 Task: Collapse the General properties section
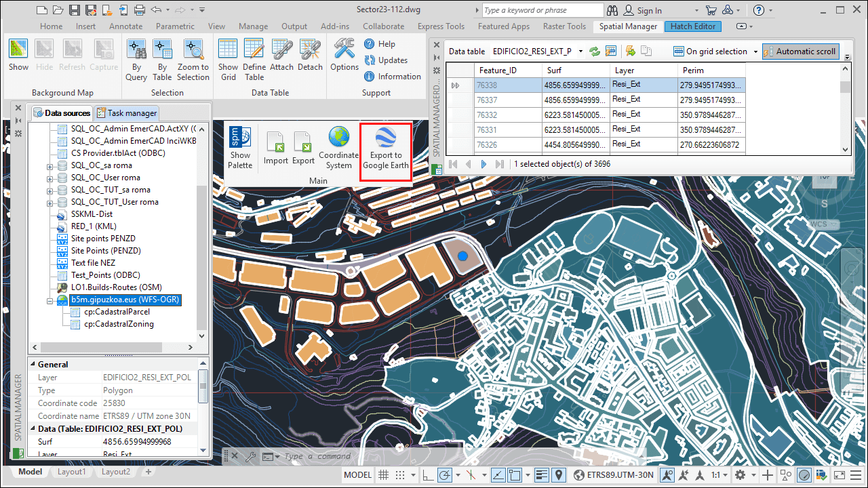(x=33, y=365)
